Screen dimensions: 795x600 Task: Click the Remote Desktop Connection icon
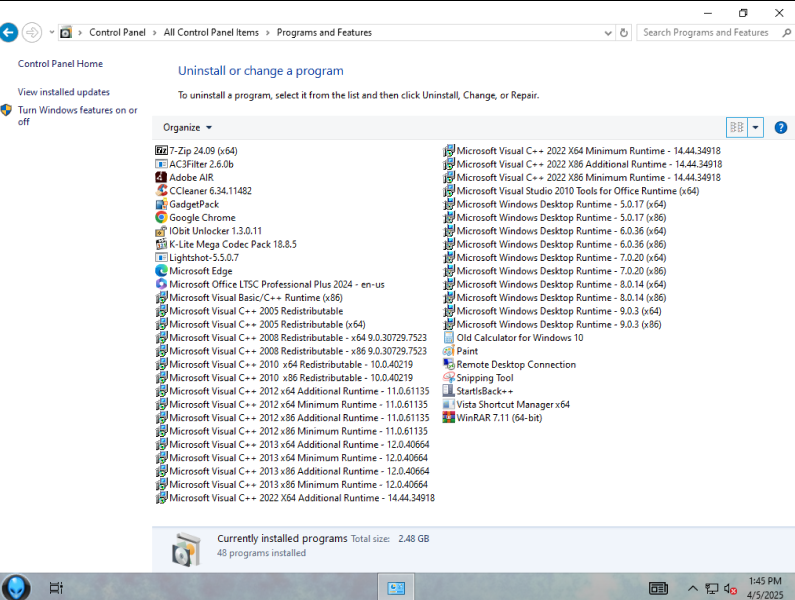(449, 364)
